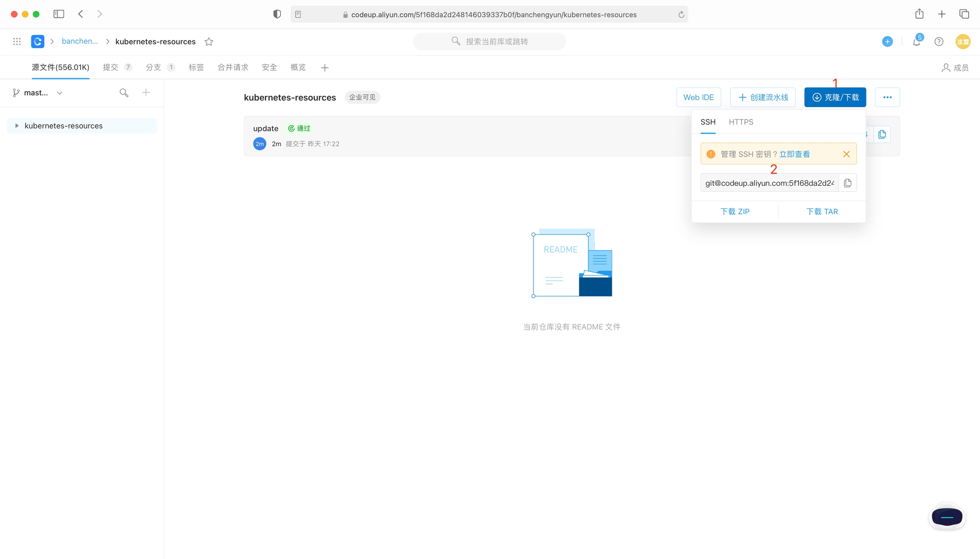Copy the commit ID icon

coord(882,135)
